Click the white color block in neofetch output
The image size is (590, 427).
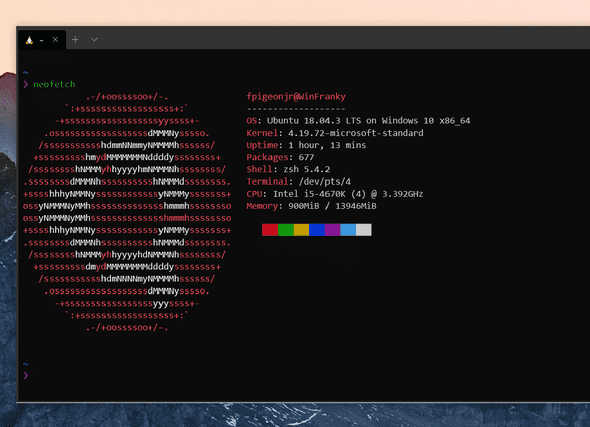coord(363,229)
